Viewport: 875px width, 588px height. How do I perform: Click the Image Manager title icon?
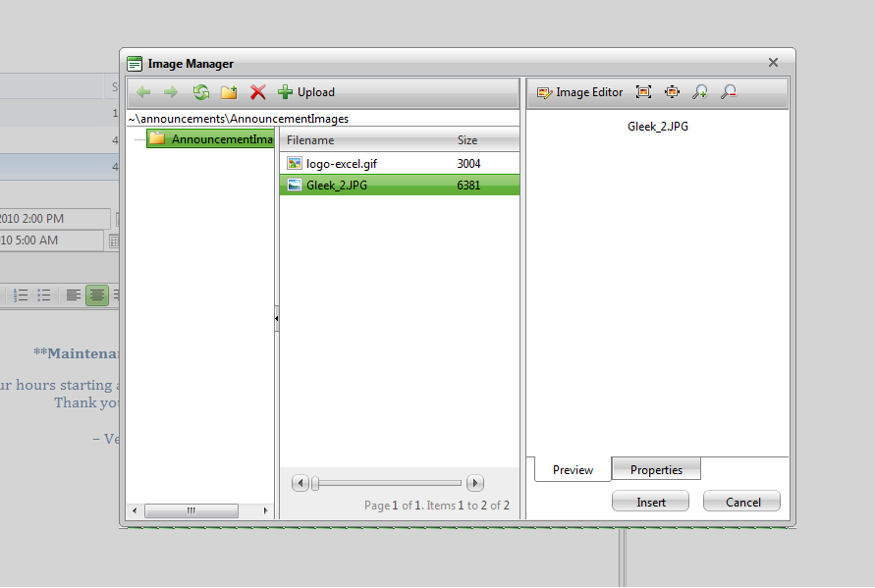pyautogui.click(x=135, y=64)
